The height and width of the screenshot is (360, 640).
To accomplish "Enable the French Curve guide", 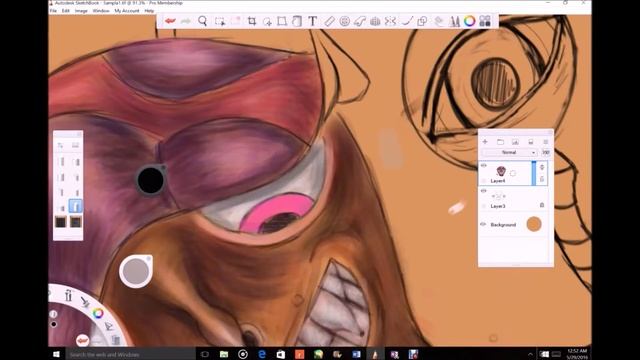I will coord(360,21).
